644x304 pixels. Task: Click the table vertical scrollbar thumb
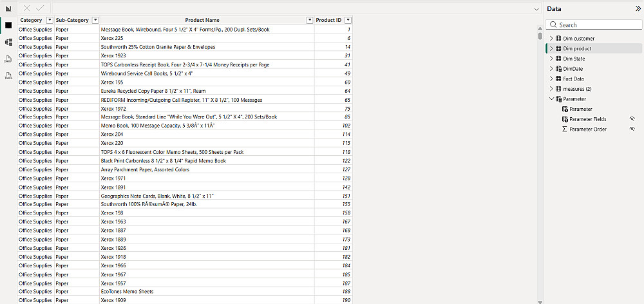pos(540,35)
